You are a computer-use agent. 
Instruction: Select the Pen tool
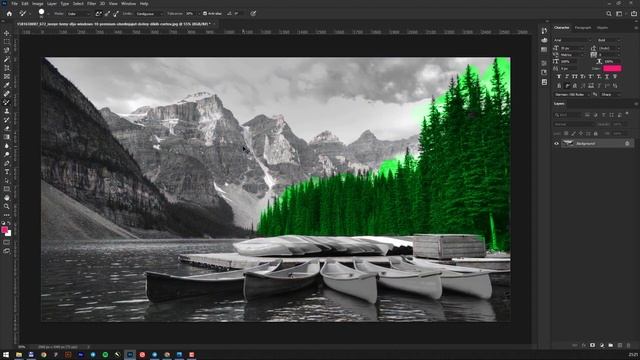[x=7, y=163]
